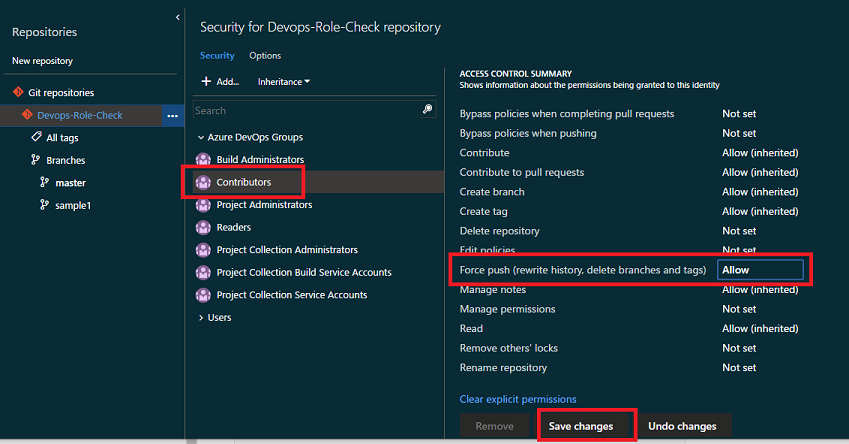This screenshot has width=849, height=444.
Task: Collapse the Repositories sidebar with chevron
Action: pos(178,17)
